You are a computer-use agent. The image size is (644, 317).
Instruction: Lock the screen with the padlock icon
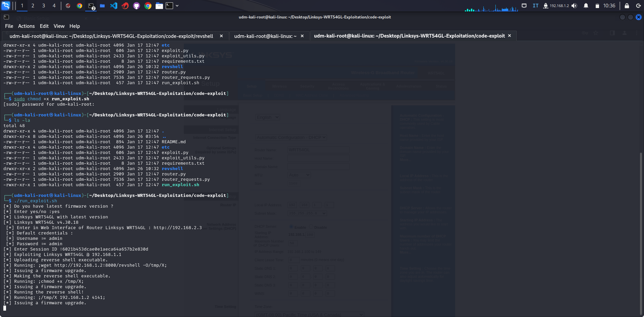627,6
